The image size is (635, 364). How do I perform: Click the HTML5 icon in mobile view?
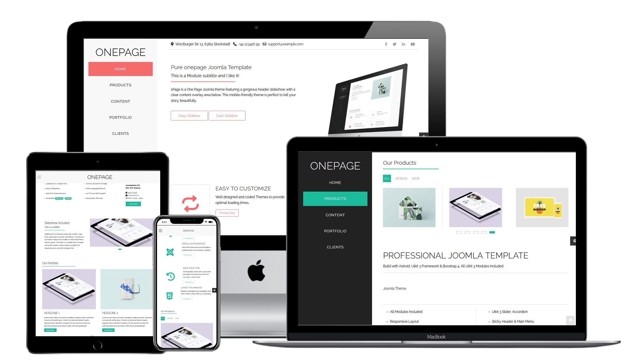pos(170,296)
